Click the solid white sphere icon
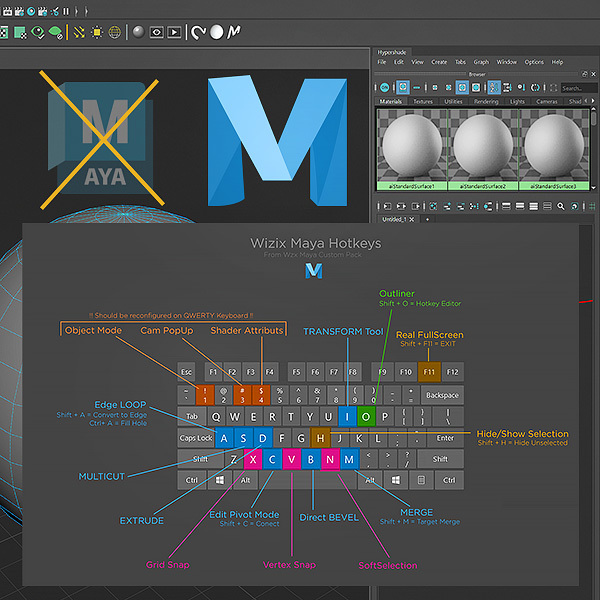Viewport: 600px width, 600px height. point(217,32)
